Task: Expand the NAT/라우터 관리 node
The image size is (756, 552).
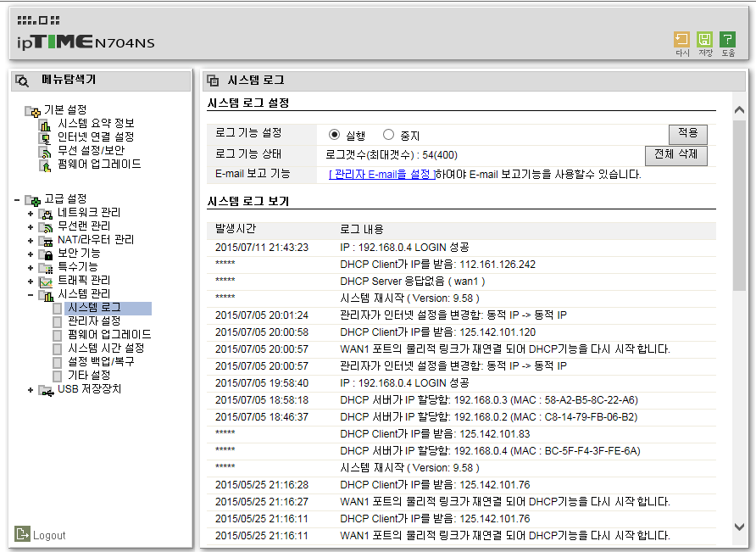Action: (x=31, y=240)
